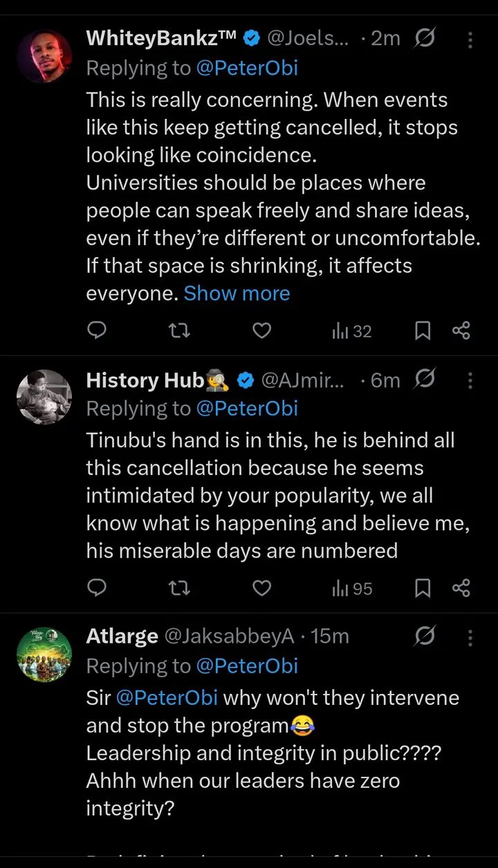Bookmark WhiteyBankz's tweet

click(422, 331)
